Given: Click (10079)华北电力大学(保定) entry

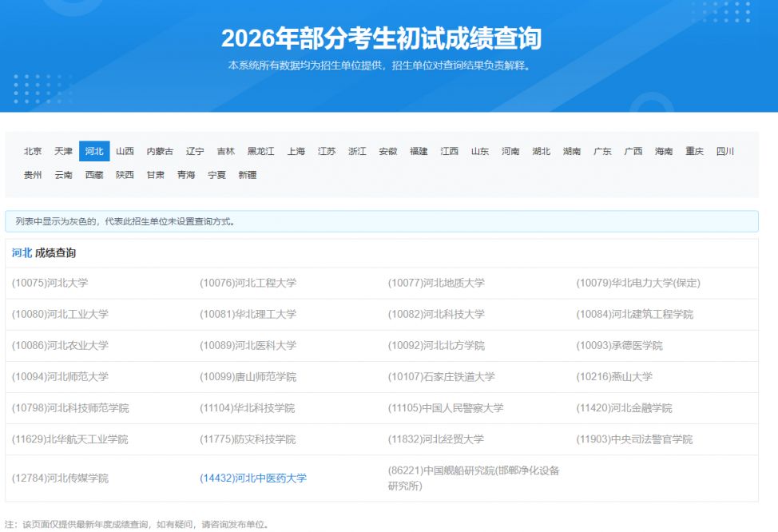Looking at the screenshot, I should (x=638, y=284).
